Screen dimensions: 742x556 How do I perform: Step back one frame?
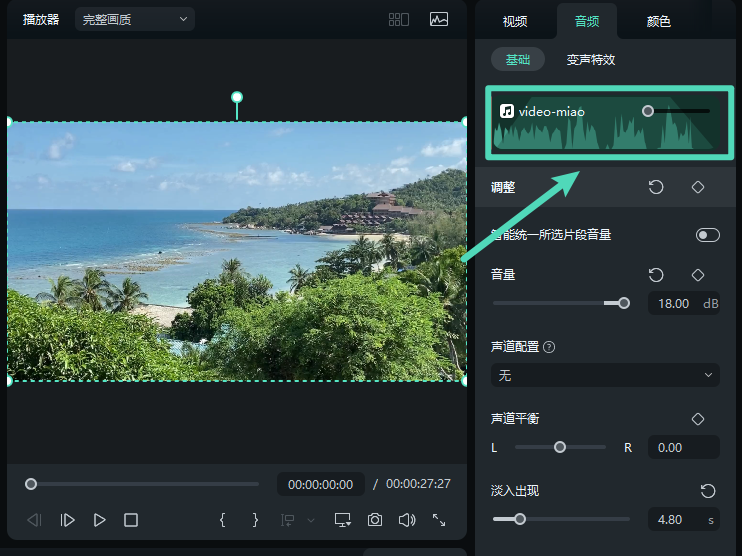click(x=35, y=521)
